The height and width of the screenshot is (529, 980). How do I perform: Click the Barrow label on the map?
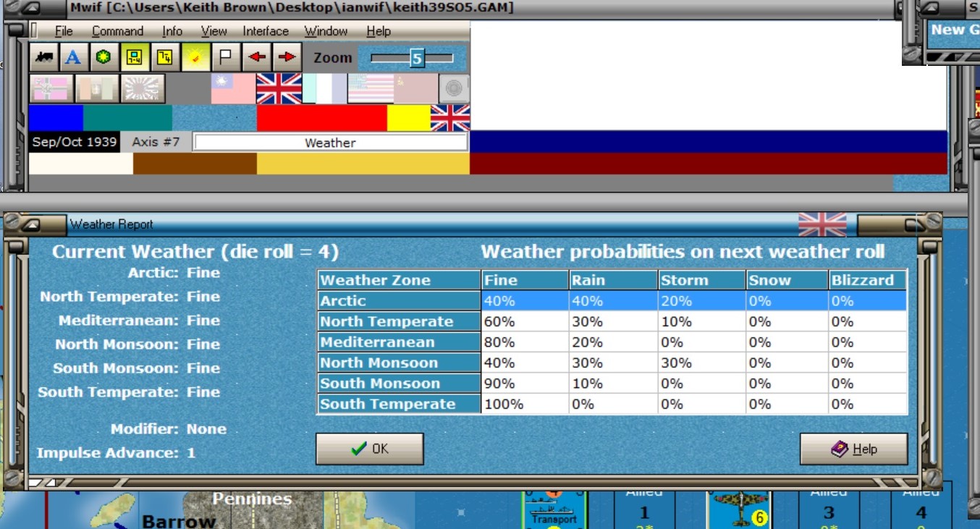[x=179, y=521]
